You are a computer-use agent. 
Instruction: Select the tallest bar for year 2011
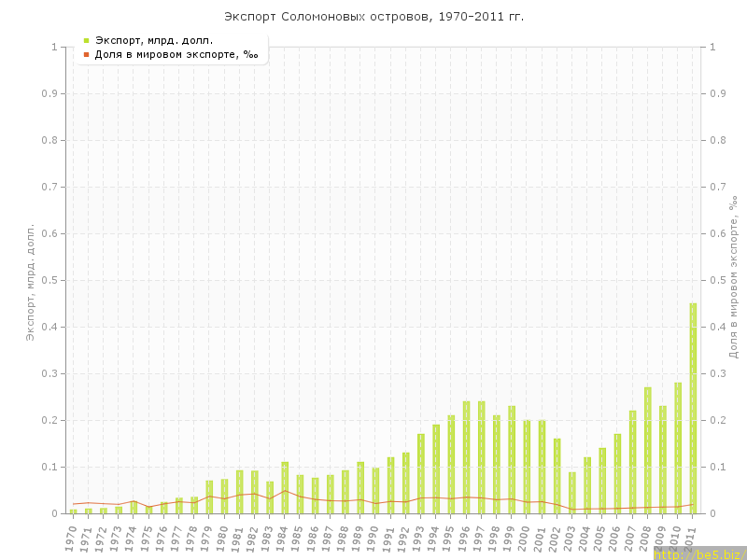pos(693,408)
